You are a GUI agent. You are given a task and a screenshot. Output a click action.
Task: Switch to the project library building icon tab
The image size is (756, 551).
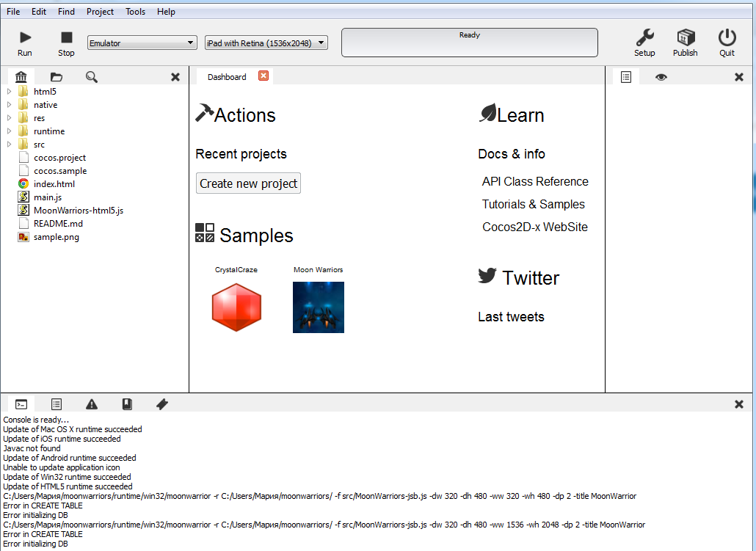coord(21,76)
